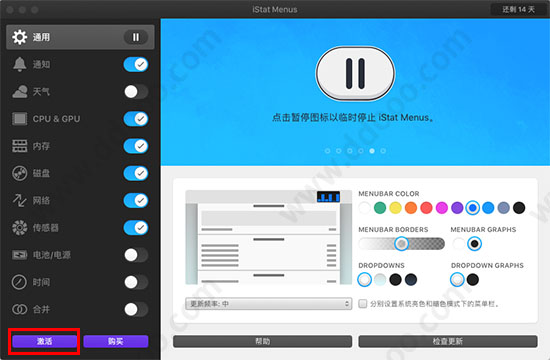Open the 通知 section label
This screenshot has height=360, width=550.
coord(41,64)
